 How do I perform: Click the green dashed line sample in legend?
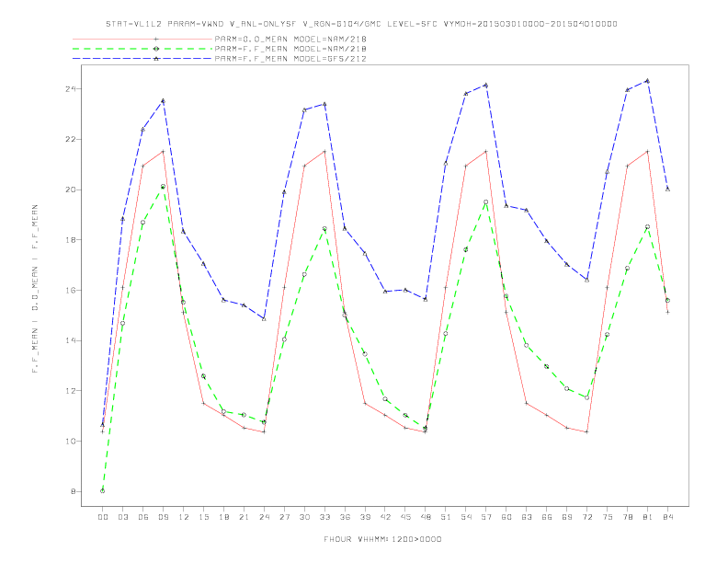pos(142,49)
